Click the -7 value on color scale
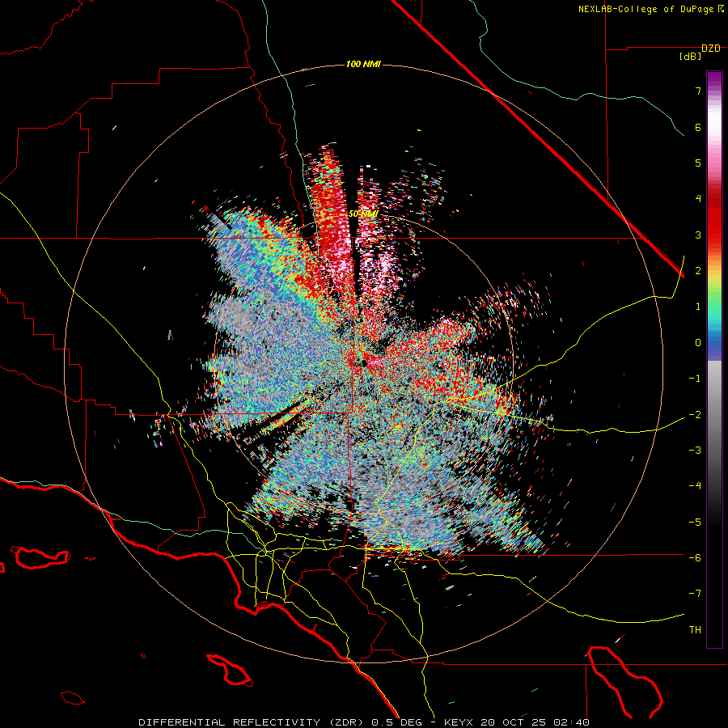Viewport: 728px width, 728px height. (695, 594)
